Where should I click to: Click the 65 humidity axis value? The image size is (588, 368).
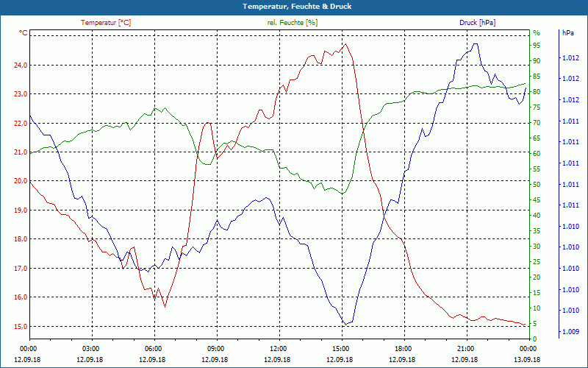[x=537, y=138]
